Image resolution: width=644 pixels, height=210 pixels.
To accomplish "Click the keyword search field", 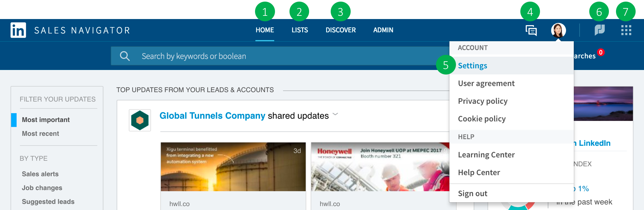I will 280,56.
